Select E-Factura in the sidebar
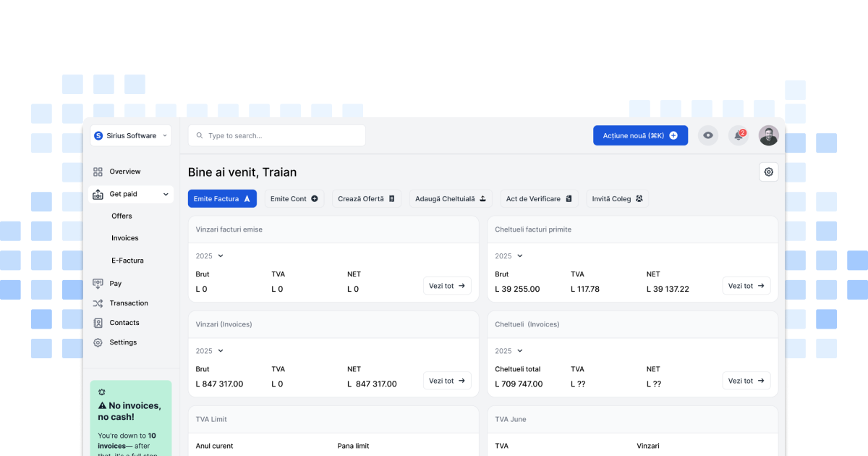Viewport: 868px width, 456px height. click(127, 261)
